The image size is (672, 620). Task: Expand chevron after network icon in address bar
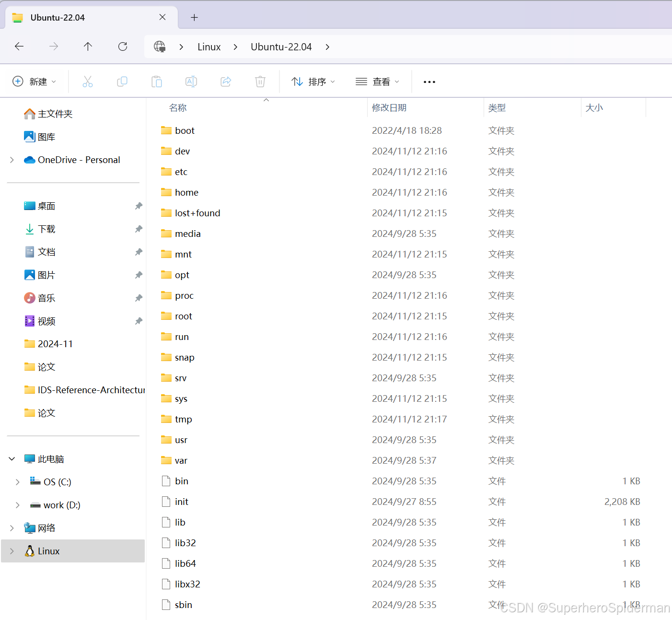point(181,47)
